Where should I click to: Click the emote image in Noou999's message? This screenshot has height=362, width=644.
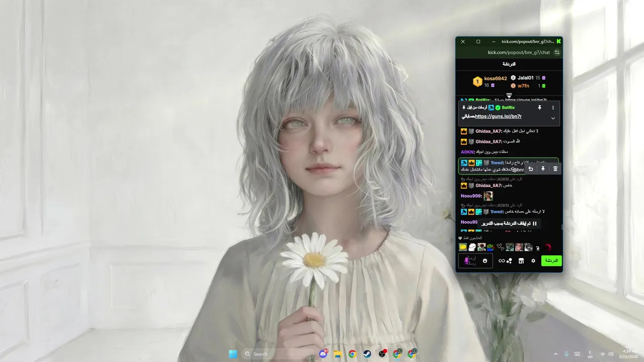pyautogui.click(x=488, y=196)
